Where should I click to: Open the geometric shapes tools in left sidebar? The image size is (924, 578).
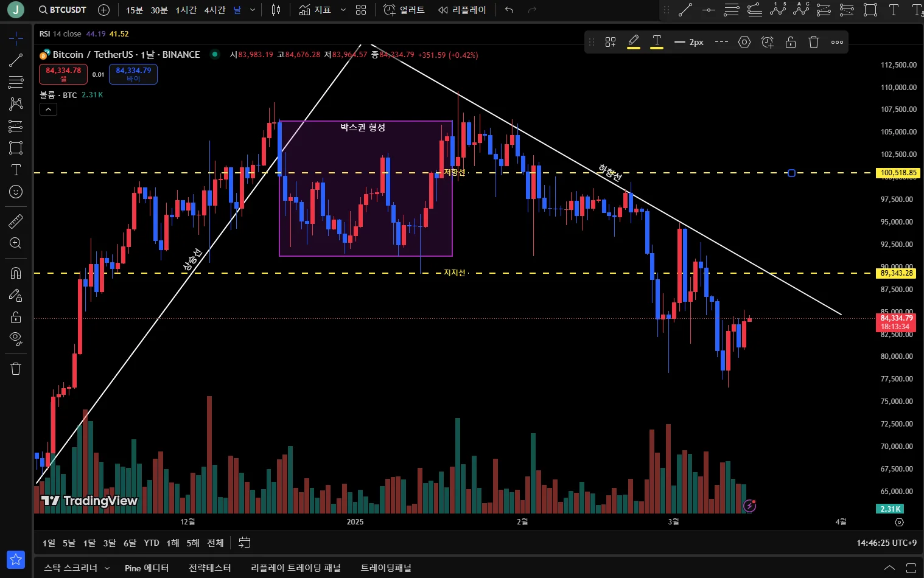(x=16, y=148)
